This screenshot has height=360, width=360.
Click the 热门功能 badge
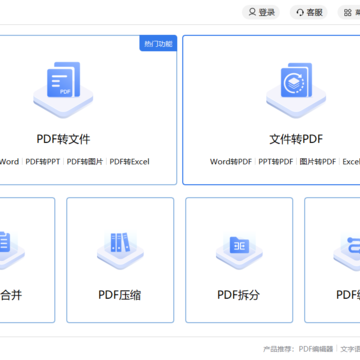tap(158, 44)
